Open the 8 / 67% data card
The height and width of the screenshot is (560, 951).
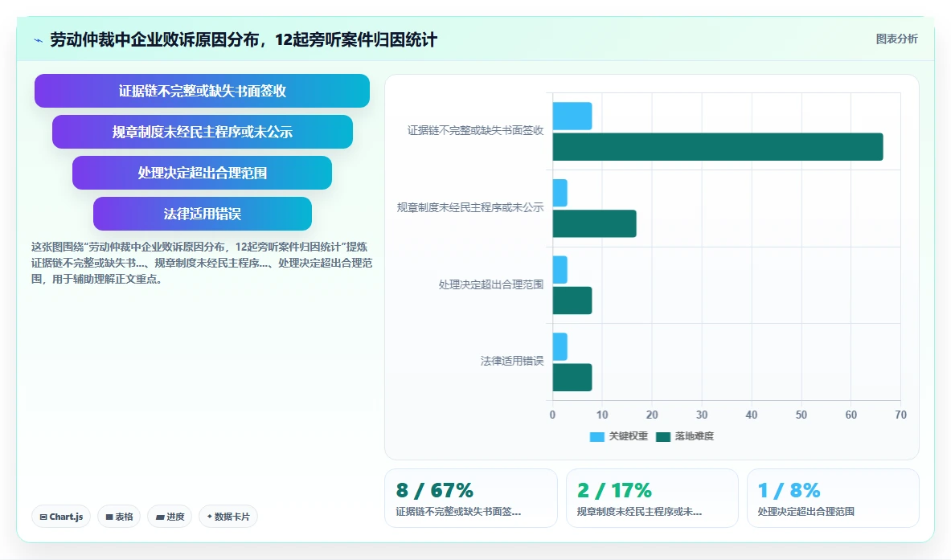coord(470,498)
